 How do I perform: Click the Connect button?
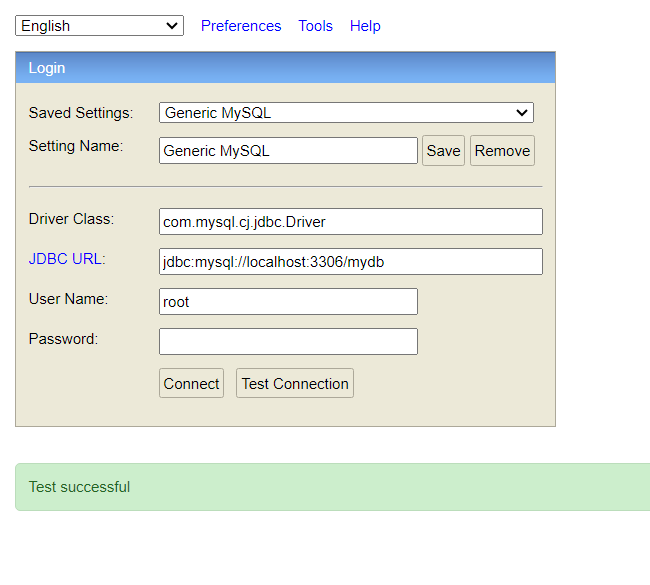pyautogui.click(x=191, y=383)
